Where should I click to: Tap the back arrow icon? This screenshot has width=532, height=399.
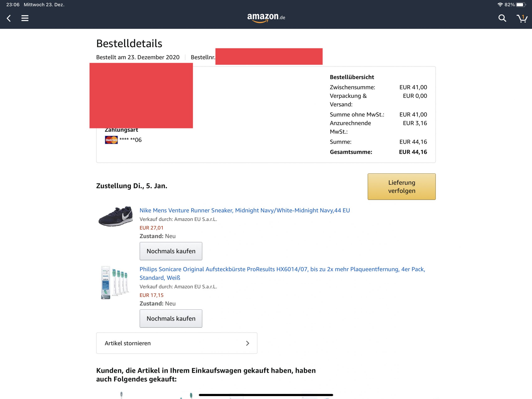coord(9,18)
